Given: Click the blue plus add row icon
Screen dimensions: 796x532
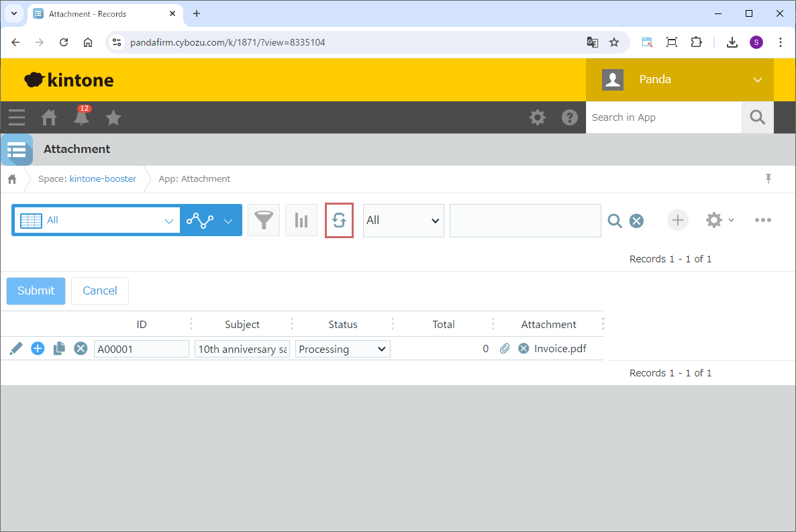Looking at the screenshot, I should point(38,348).
